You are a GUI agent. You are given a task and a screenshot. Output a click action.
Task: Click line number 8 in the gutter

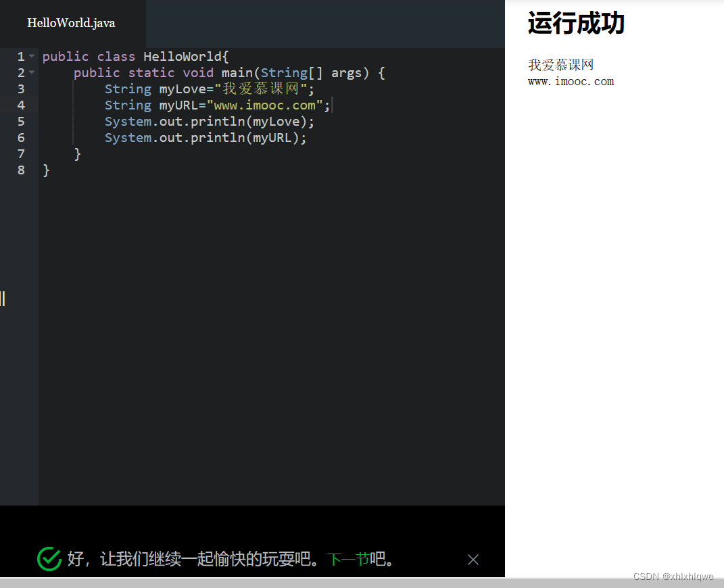pyautogui.click(x=21, y=170)
